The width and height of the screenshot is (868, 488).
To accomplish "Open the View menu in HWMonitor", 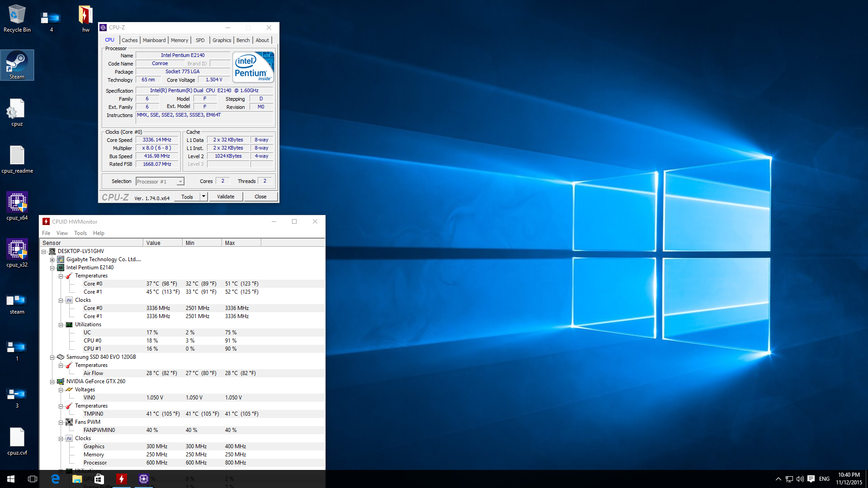I will coord(62,233).
